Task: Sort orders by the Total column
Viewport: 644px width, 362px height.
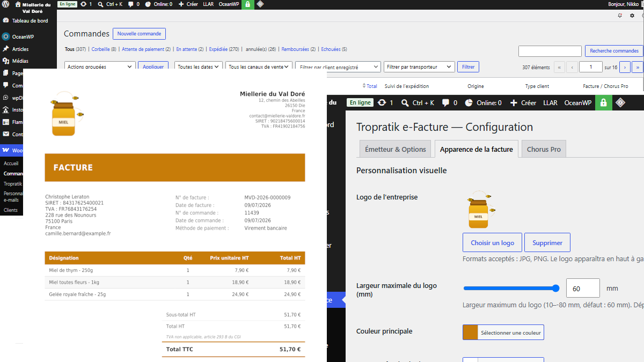Action: (x=370, y=86)
